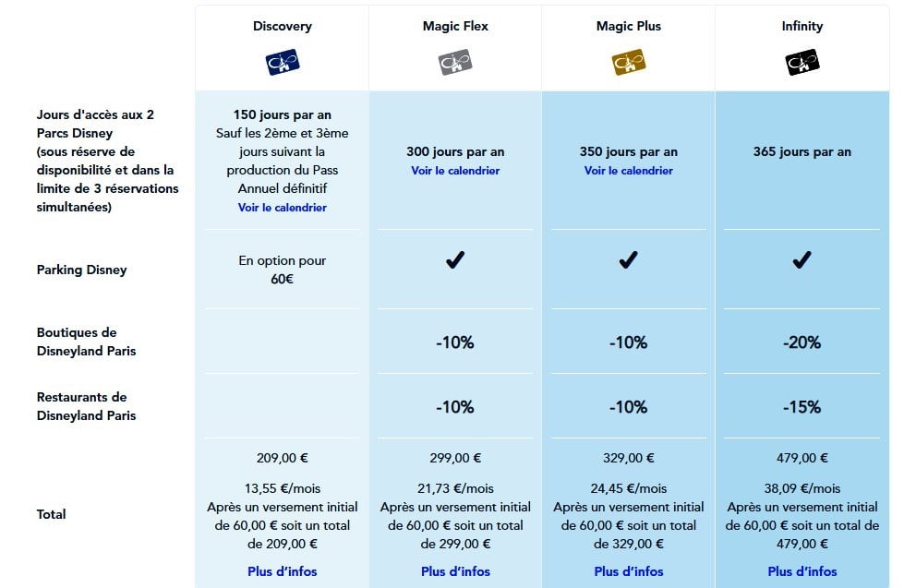Select the Magic Flex column heading
Viewport: 904px width, 588px height.
(x=455, y=26)
